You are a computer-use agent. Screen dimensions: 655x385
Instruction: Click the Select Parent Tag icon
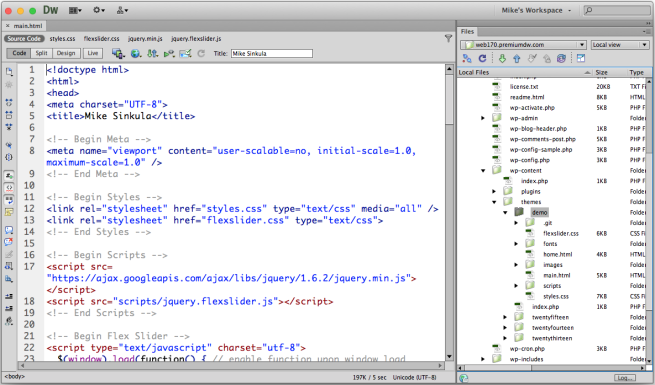(x=9, y=145)
